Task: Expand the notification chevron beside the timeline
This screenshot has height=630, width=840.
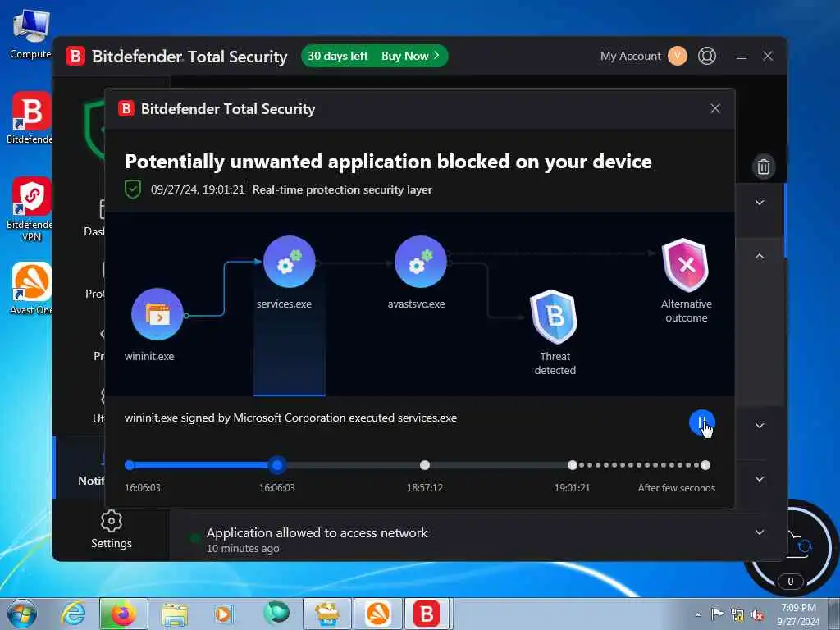Action: click(x=759, y=479)
